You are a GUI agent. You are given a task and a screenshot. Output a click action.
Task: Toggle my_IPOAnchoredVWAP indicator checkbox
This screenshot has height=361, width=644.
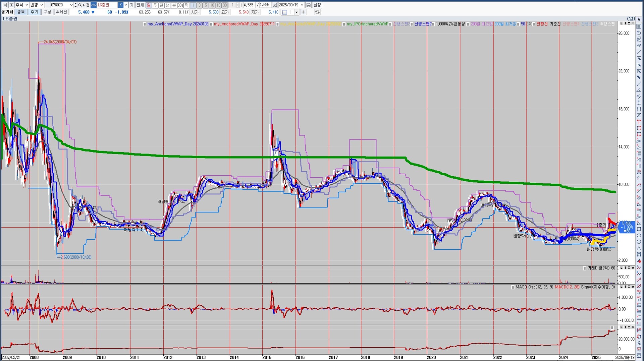tap(344, 24)
